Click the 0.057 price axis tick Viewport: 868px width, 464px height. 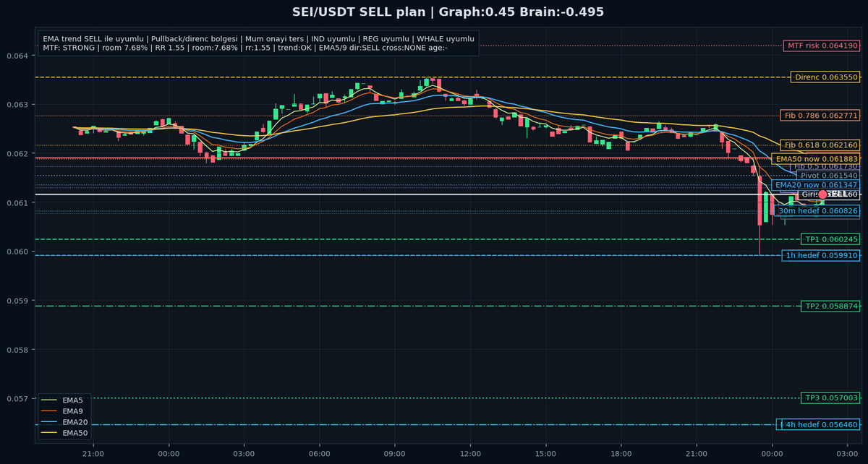point(16,399)
